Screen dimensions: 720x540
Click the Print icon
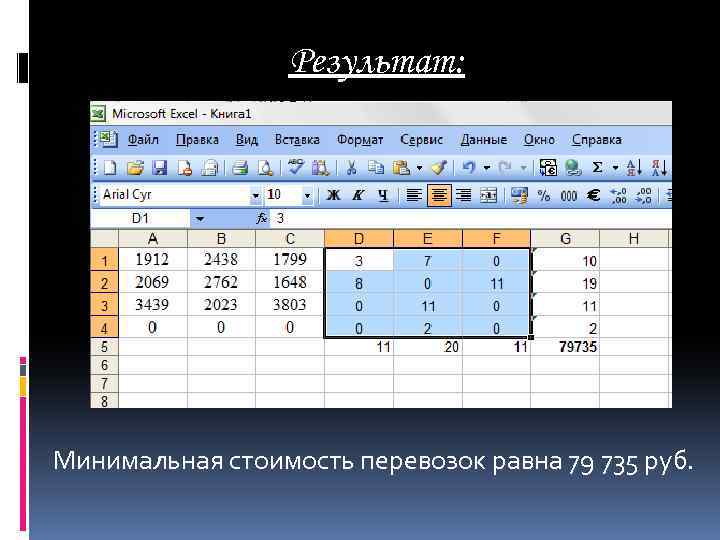pyautogui.click(x=240, y=168)
